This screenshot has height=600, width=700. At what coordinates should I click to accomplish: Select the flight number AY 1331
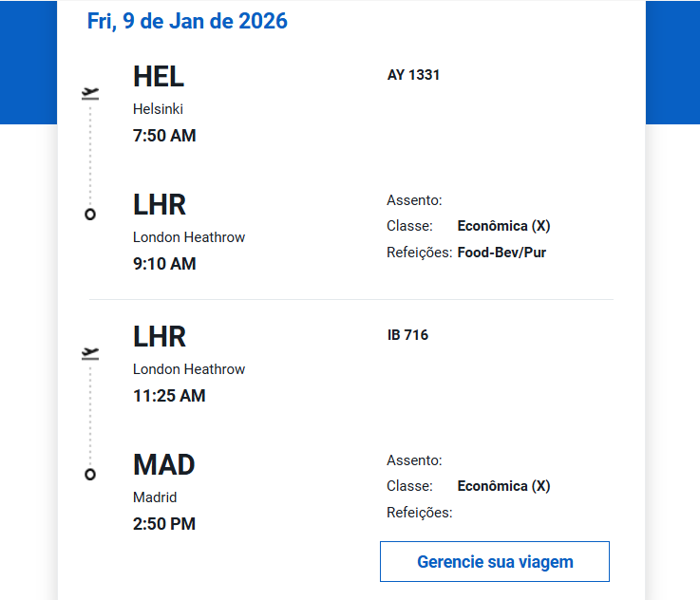[x=413, y=75]
